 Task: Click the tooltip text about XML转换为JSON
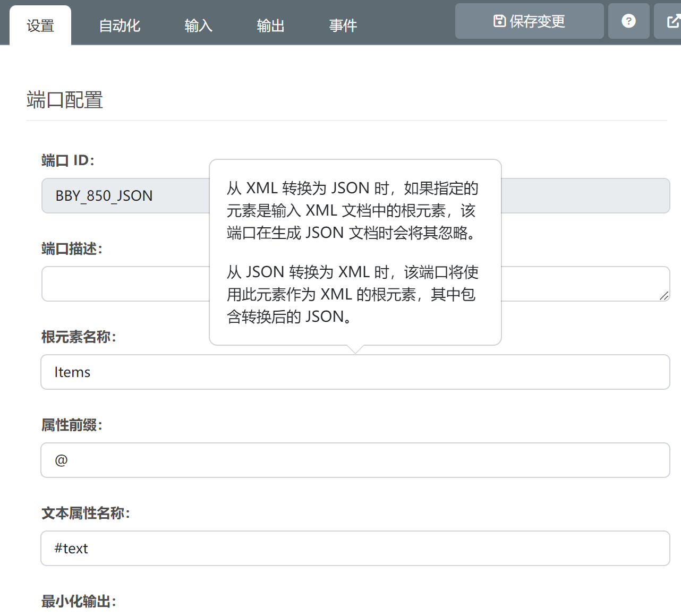353,210
